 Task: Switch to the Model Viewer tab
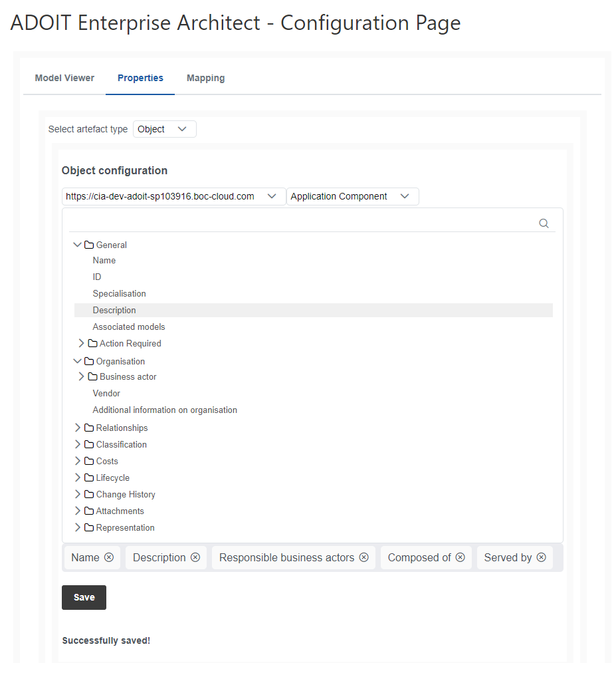coord(64,78)
